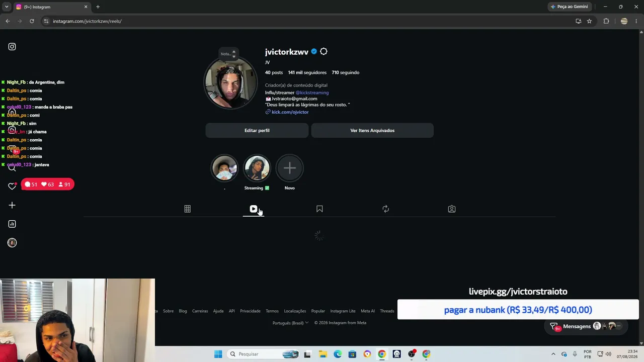Image resolution: width=644 pixels, height=362 pixels.
Task: Open the dashboard bar-chart icon in sidebar
Action: click(12, 224)
